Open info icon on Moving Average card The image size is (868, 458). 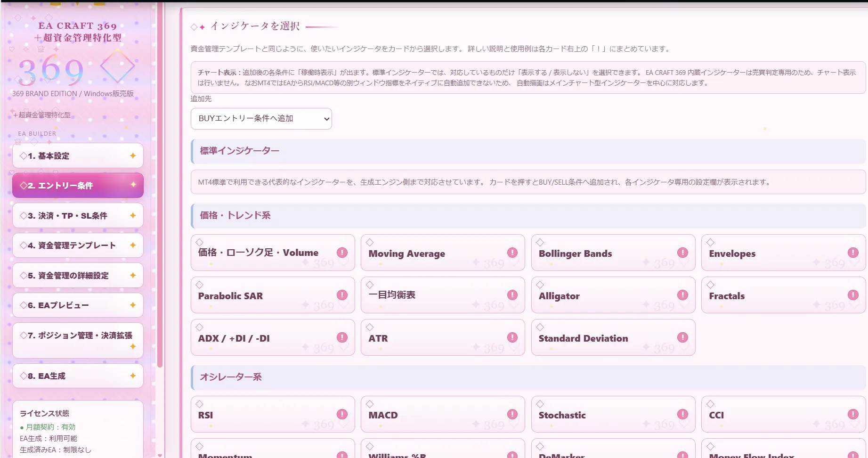click(x=512, y=253)
